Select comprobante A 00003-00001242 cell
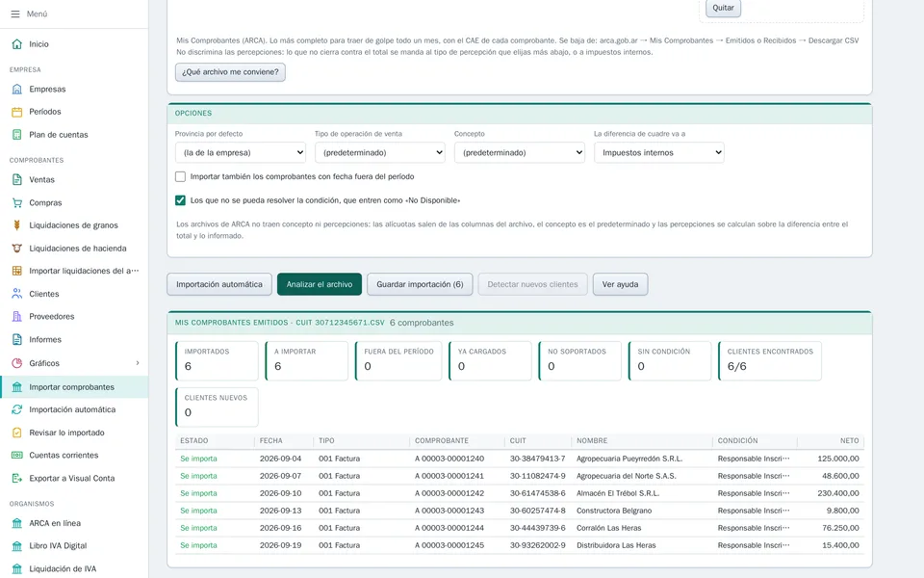Viewport: 924px width, 578px height. [449, 493]
